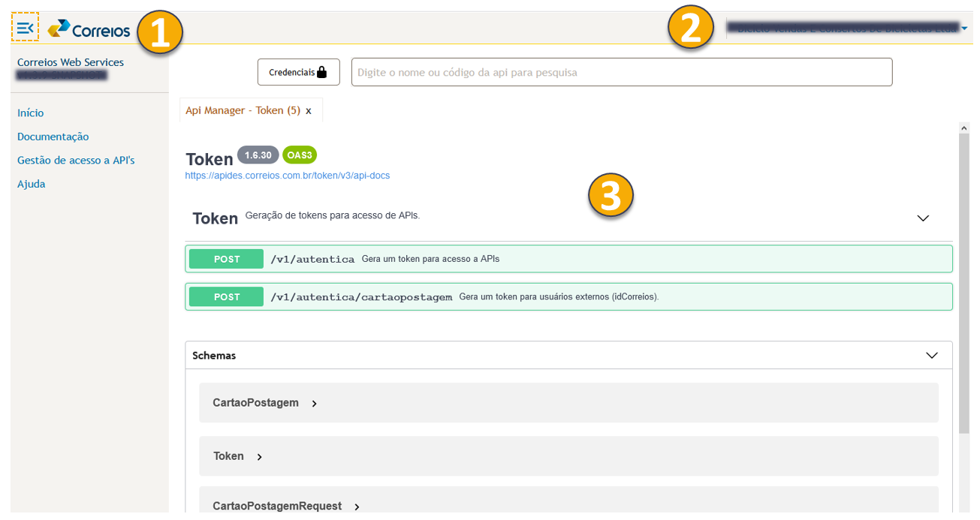Collapse the Schemas section with its chevron

point(932,356)
